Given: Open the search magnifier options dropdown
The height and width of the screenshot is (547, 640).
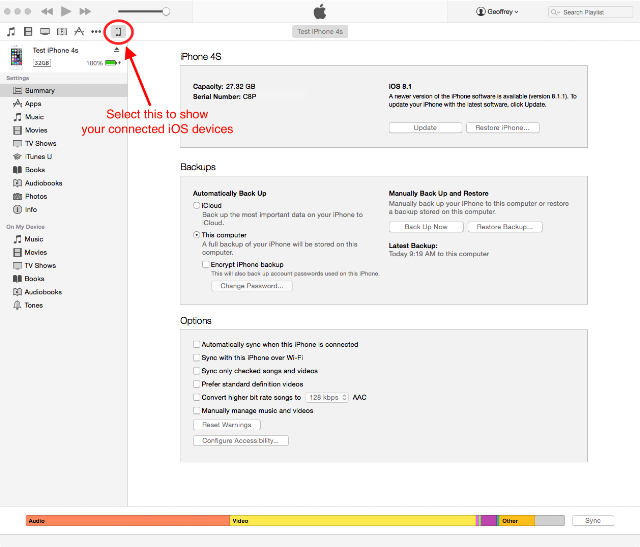Looking at the screenshot, I should [555, 12].
